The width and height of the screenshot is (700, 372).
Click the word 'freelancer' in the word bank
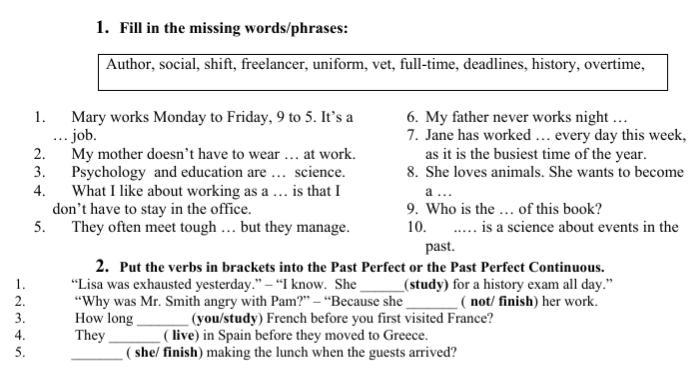pyautogui.click(x=274, y=65)
